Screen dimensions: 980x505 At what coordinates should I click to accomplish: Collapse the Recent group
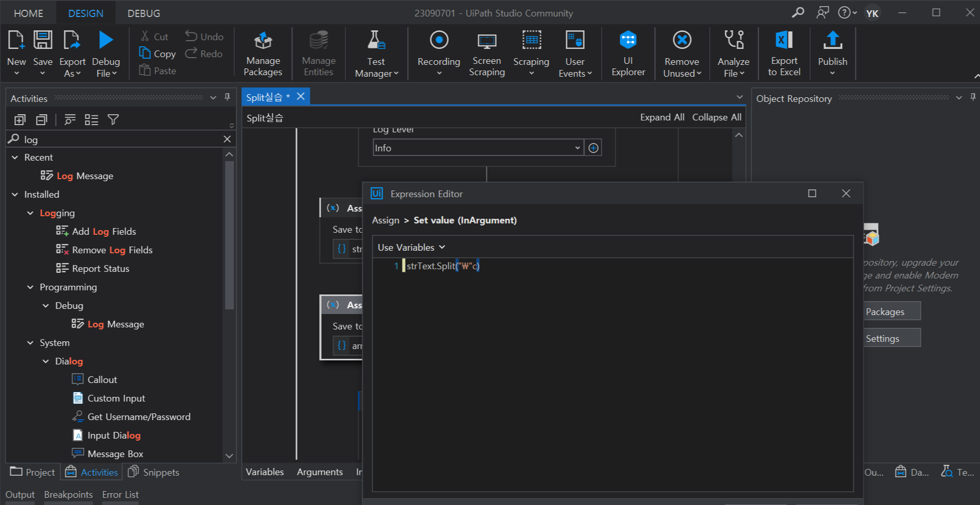click(15, 158)
